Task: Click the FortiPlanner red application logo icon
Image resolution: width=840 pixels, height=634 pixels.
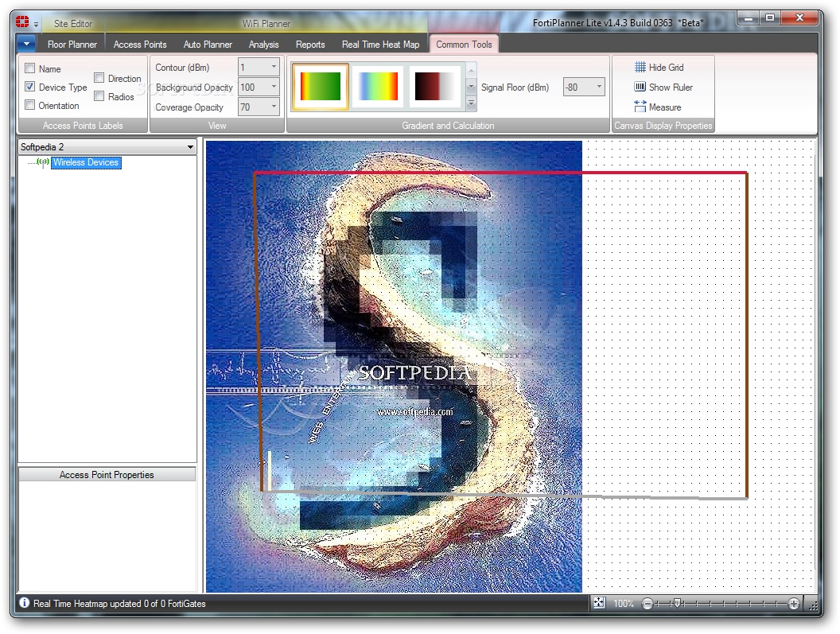Action: (x=22, y=22)
